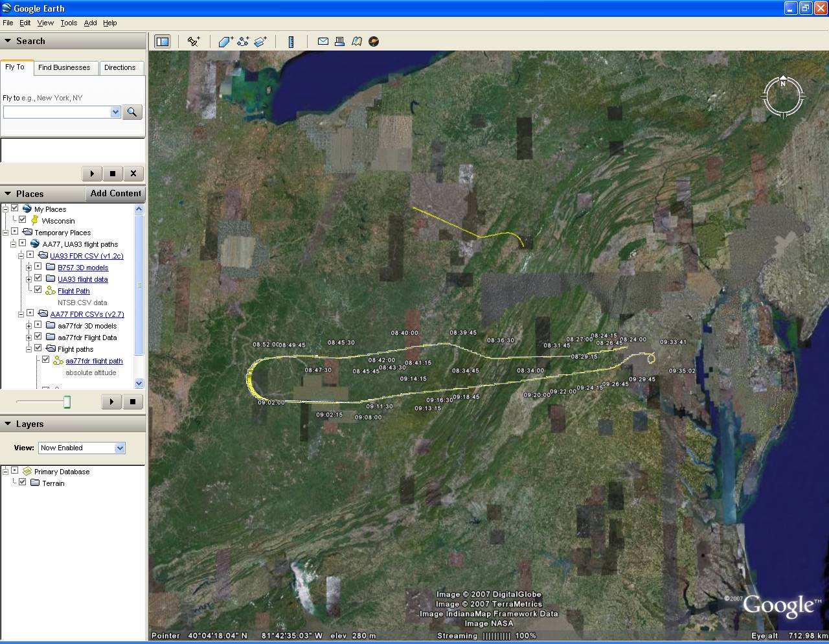Open view in Google Maps icon
This screenshot has height=644, width=829.
coord(356,41)
